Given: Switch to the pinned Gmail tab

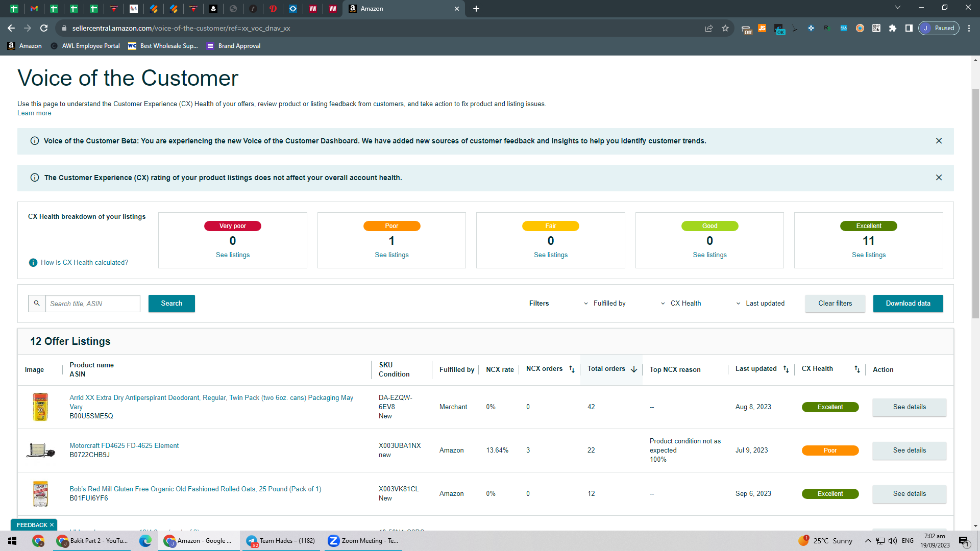Looking at the screenshot, I should click(x=34, y=9).
